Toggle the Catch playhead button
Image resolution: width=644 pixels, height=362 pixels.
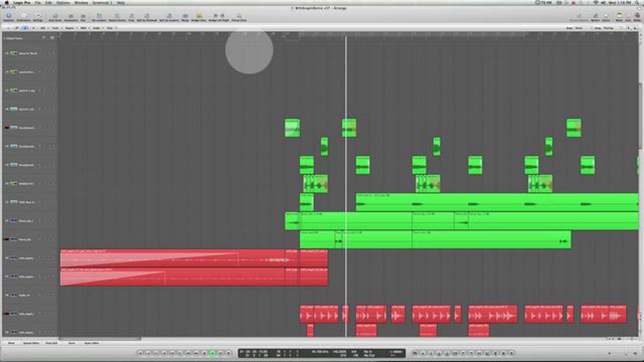coord(25,28)
